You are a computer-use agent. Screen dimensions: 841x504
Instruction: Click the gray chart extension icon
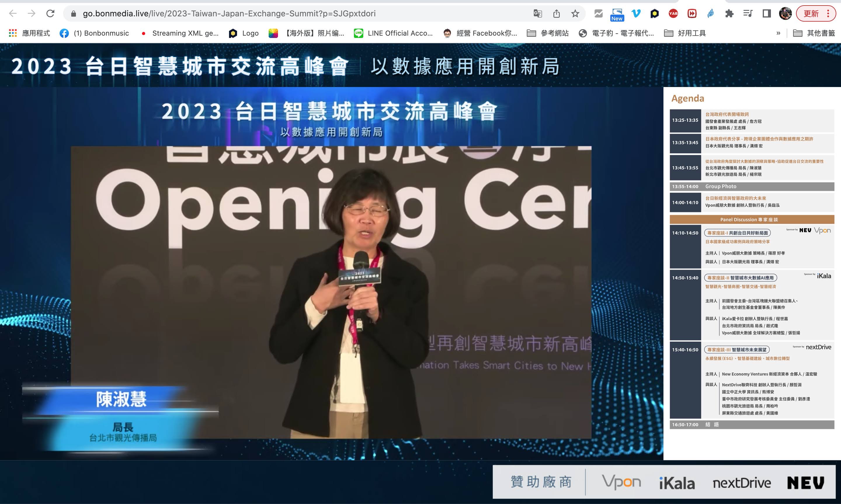coord(599,14)
